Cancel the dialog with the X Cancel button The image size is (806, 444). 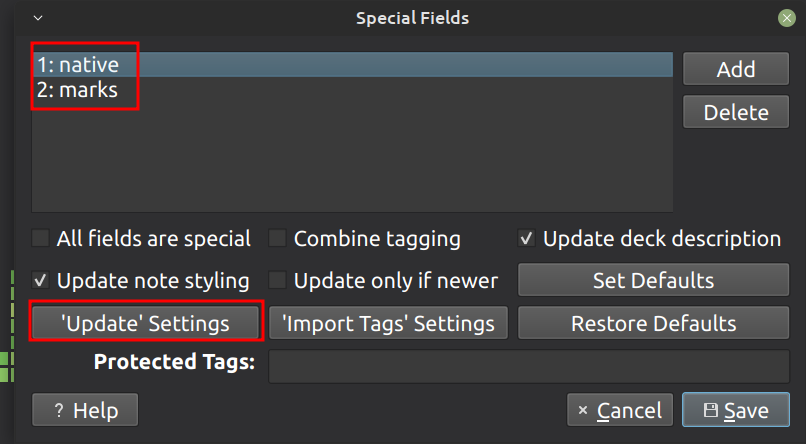pyautogui.click(x=619, y=410)
